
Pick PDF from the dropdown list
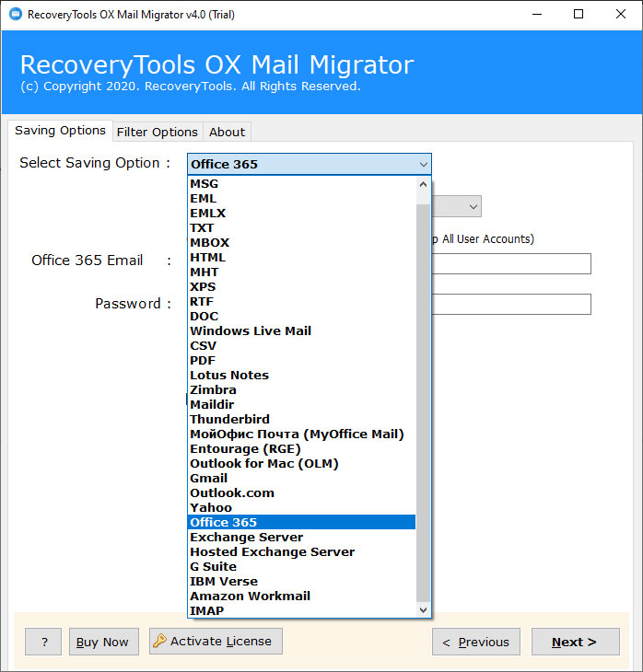click(302, 360)
